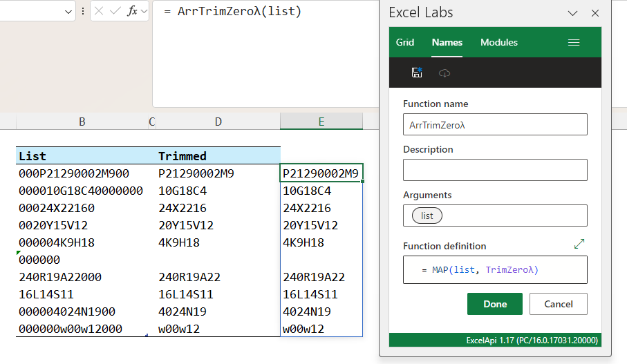Expand the Name Box dropdown arrow
Viewport: 627px width, 364px height.
tap(68, 12)
